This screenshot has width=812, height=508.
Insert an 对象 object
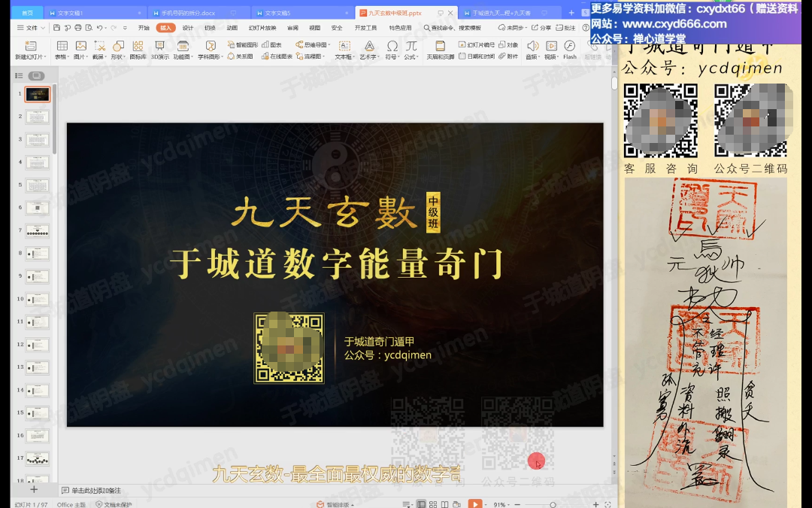pyautogui.click(x=508, y=44)
